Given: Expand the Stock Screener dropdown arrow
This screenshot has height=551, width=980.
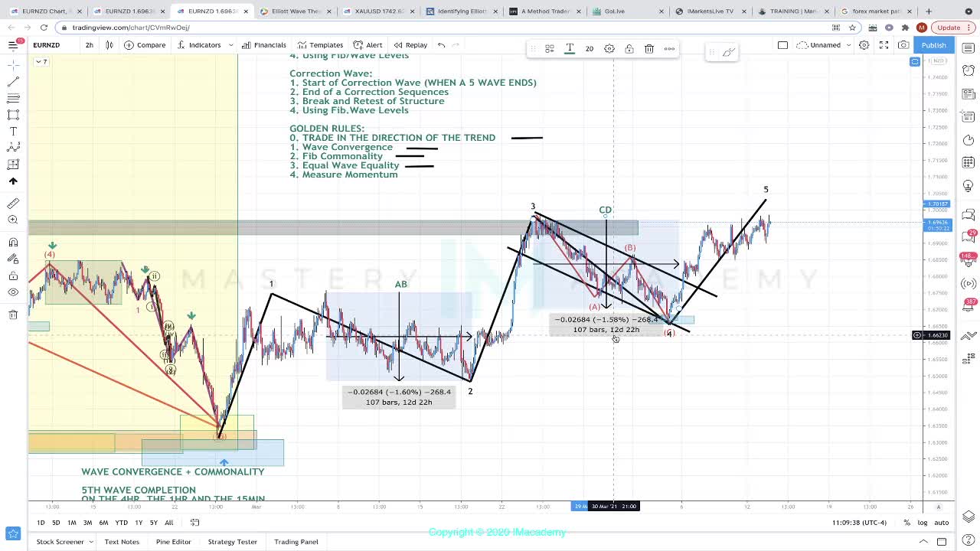Looking at the screenshot, I should click(x=90, y=542).
